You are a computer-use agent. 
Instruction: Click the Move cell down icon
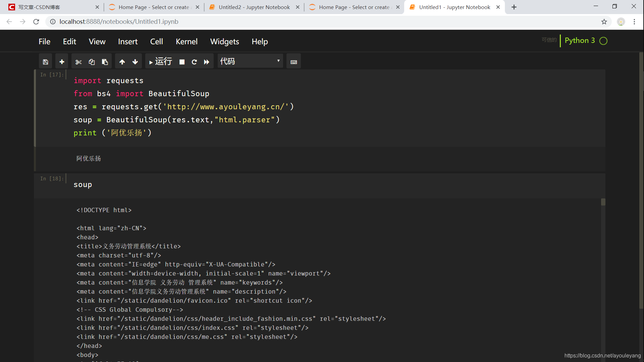[x=135, y=61]
